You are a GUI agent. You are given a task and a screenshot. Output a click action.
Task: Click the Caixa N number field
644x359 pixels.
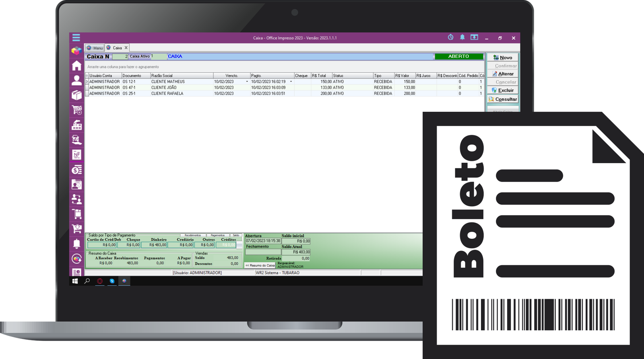pos(120,57)
